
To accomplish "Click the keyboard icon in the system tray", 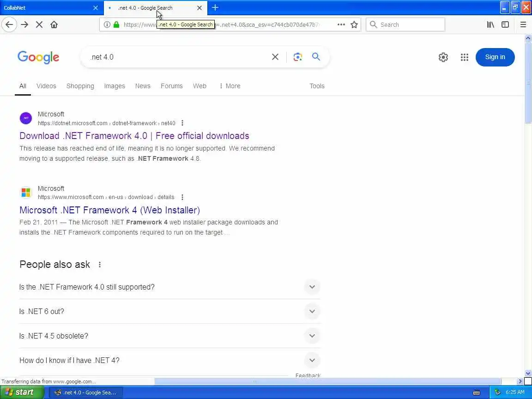I will [477, 393].
